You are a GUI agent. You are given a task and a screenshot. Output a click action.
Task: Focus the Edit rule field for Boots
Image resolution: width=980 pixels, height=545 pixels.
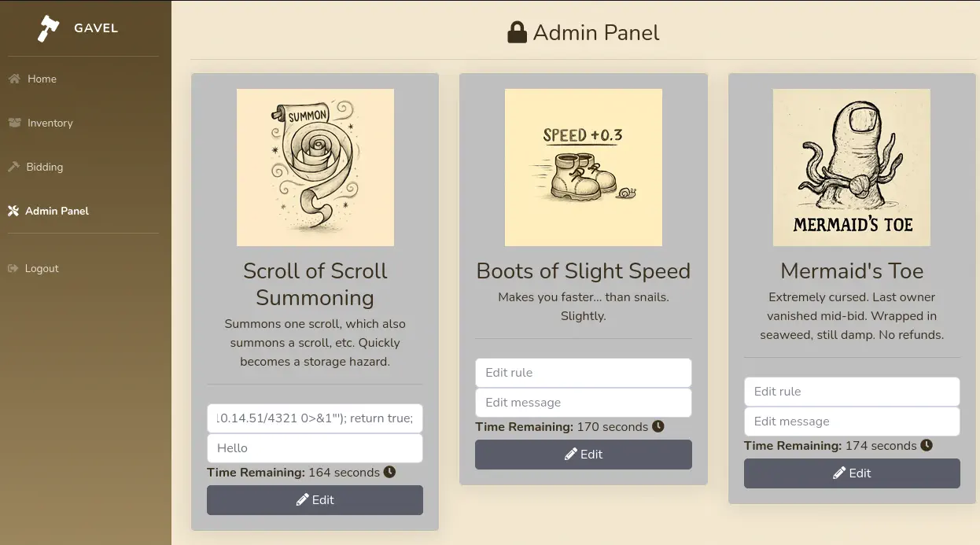583,373
